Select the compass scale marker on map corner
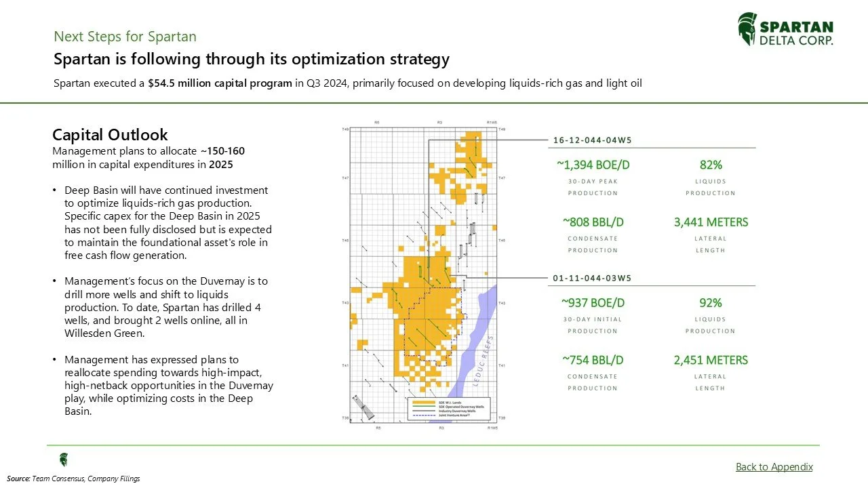The width and height of the screenshot is (868, 488). (x=363, y=407)
